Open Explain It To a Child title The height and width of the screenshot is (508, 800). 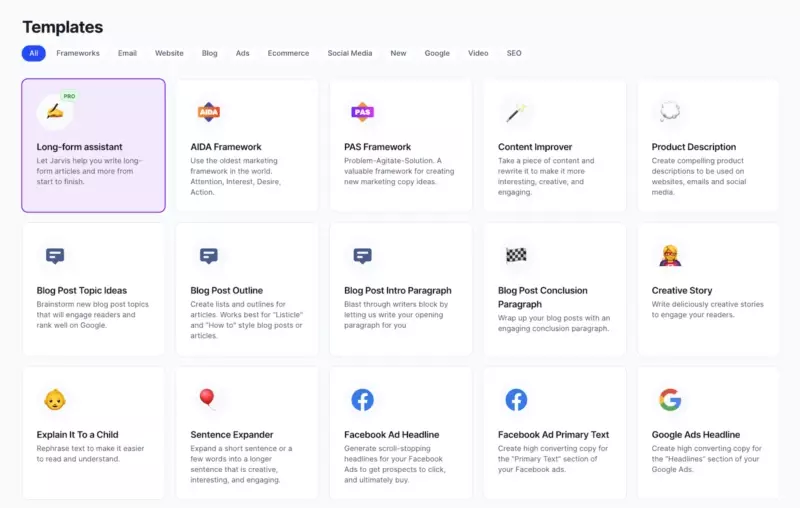point(77,435)
